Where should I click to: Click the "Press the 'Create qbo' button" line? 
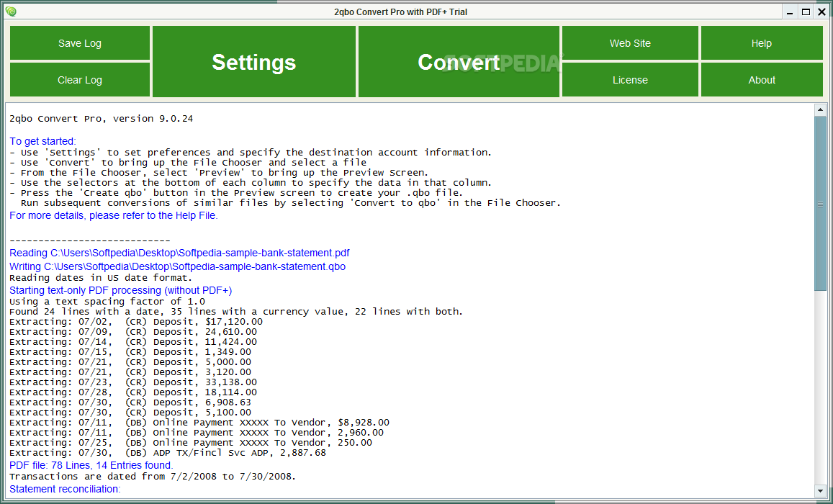pos(236,193)
